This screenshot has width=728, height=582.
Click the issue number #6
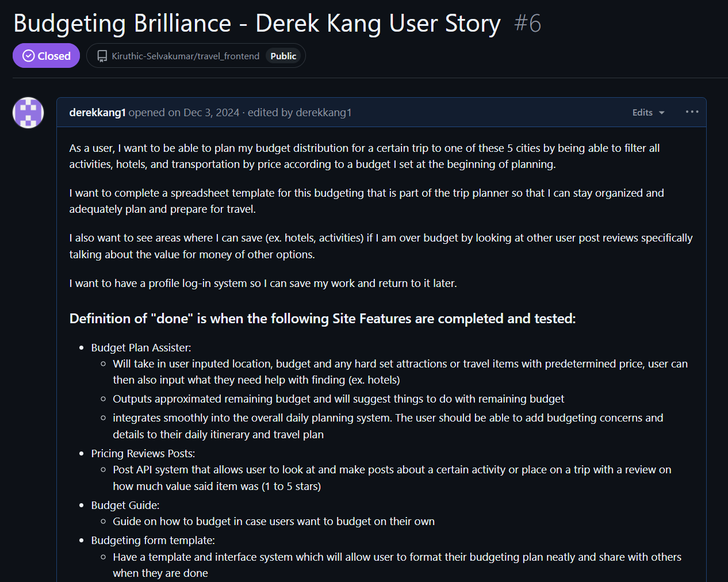point(527,24)
